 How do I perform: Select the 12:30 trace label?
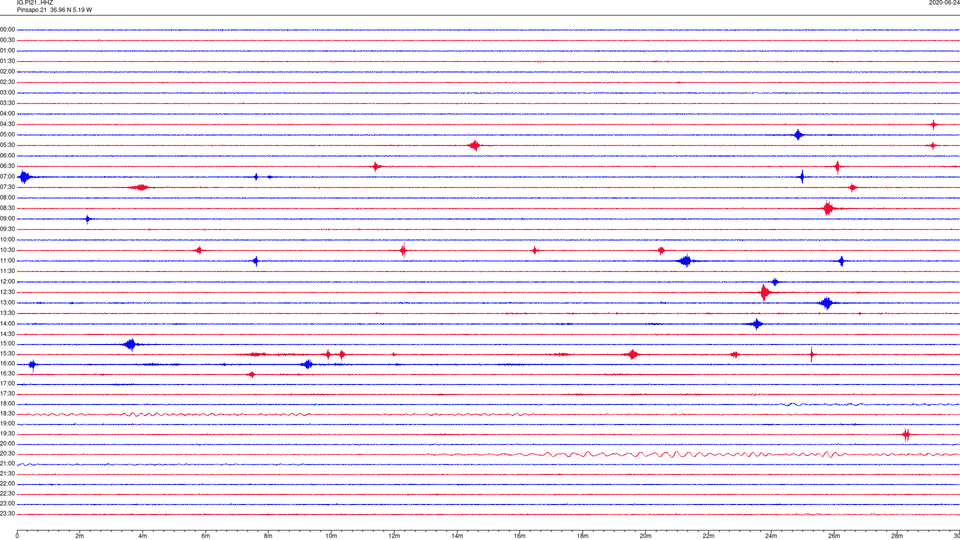pos(7,292)
